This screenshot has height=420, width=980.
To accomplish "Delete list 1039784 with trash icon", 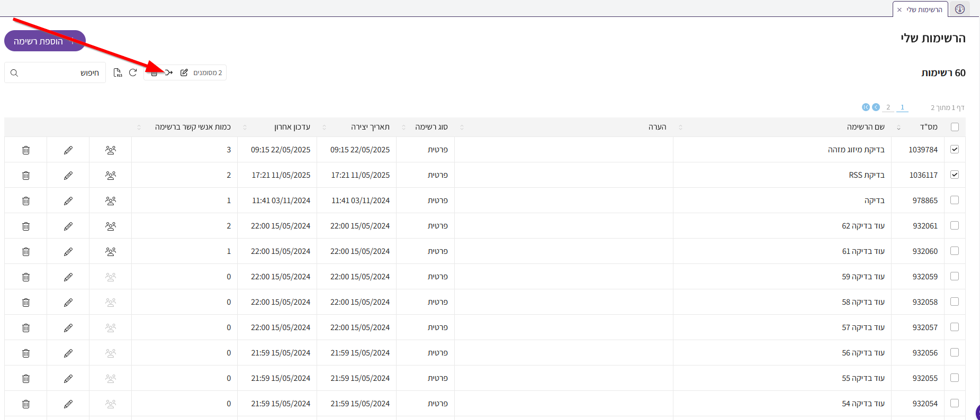I will tap(26, 150).
